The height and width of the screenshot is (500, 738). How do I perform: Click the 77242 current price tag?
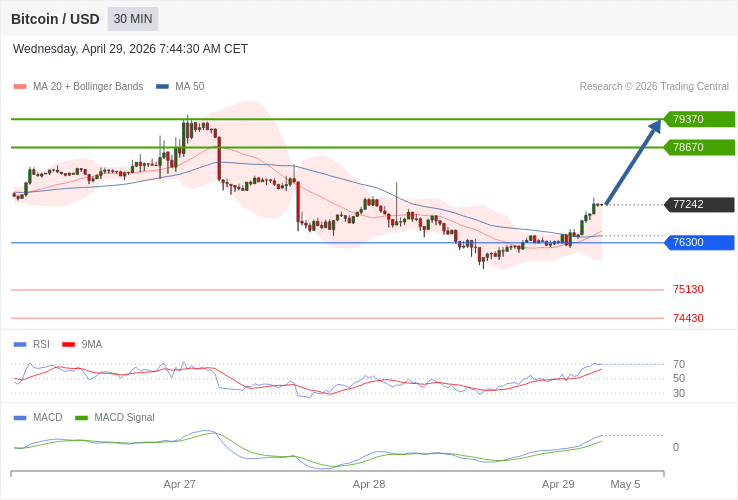[x=699, y=204]
